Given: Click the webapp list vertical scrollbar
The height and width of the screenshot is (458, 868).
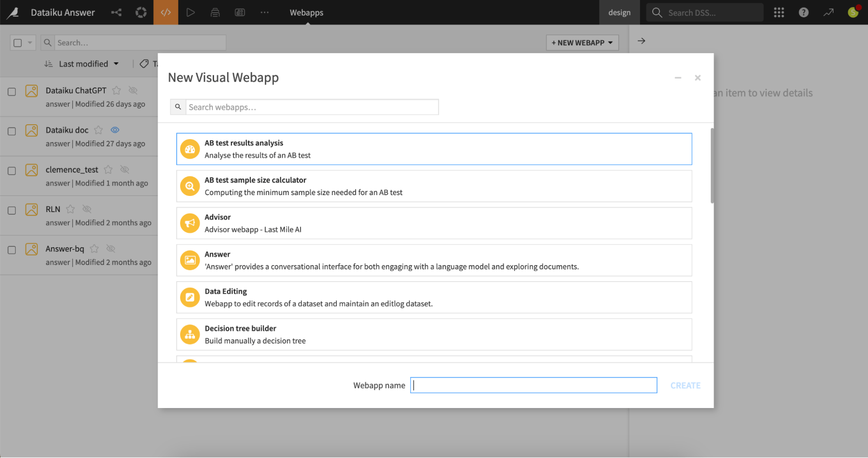Looking at the screenshot, I should [x=712, y=165].
